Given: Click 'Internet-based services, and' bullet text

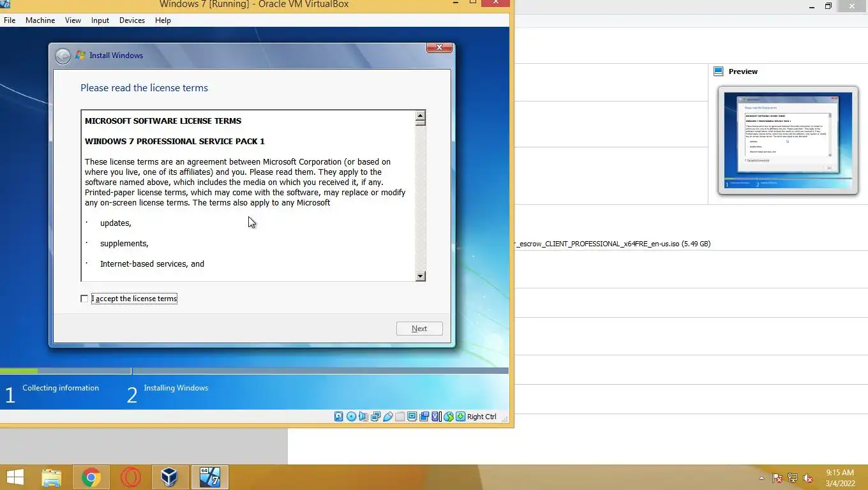Looking at the screenshot, I should coord(152,264).
